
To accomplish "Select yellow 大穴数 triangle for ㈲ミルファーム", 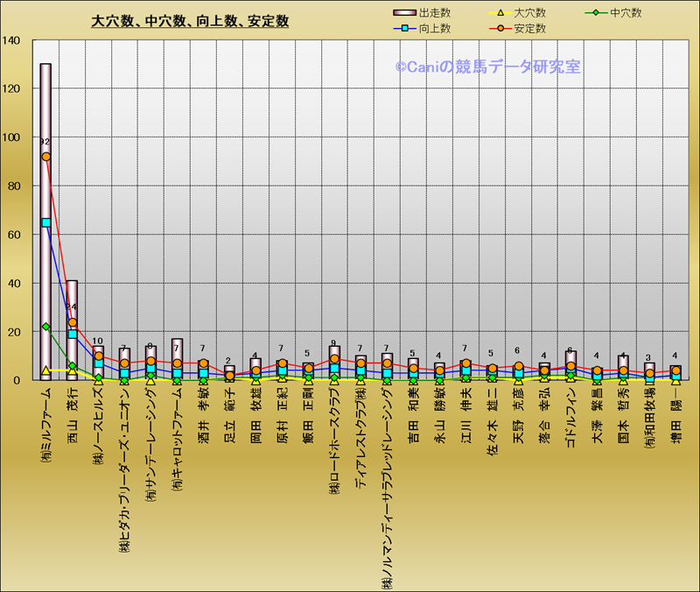I will point(45,370).
